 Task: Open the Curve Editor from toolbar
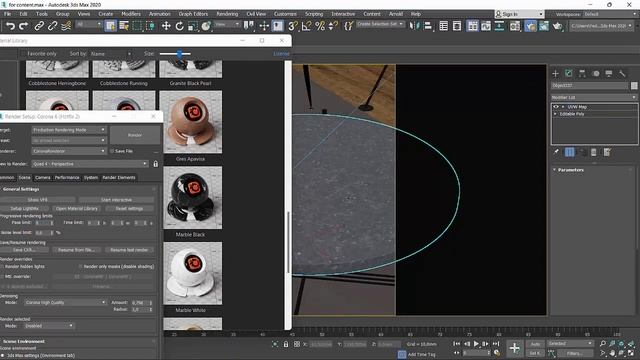486,26
